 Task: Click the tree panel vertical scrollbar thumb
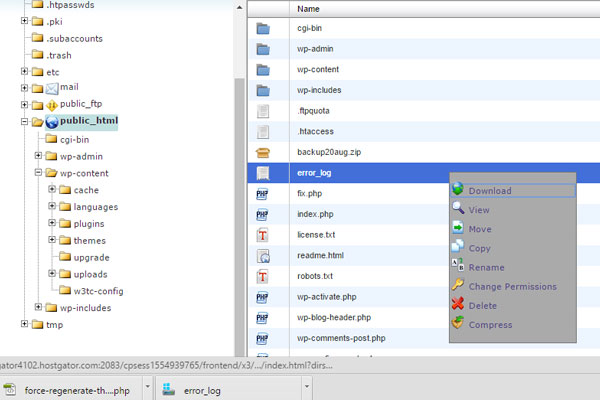[240, 217]
